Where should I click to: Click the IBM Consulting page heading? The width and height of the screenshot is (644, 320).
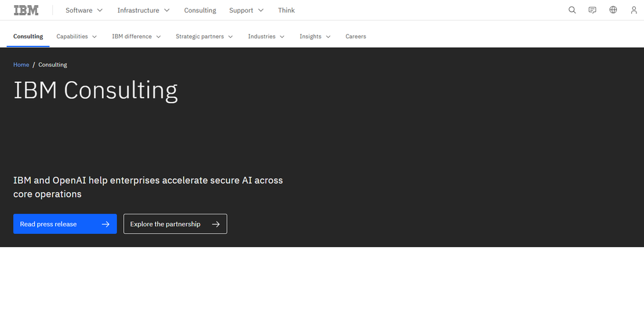click(x=96, y=91)
